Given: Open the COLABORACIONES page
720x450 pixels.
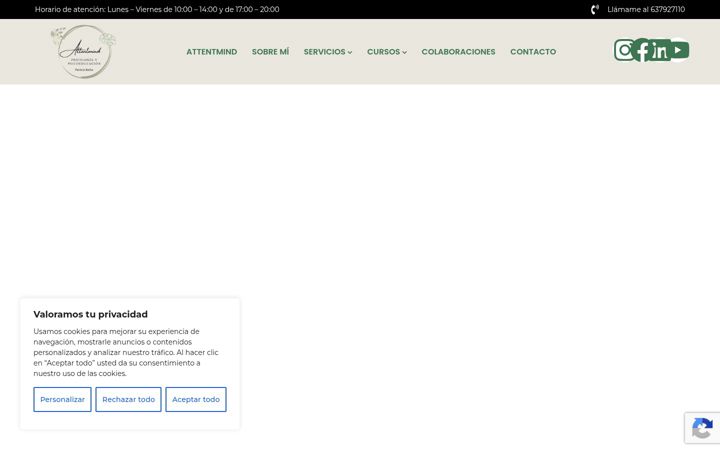Looking at the screenshot, I should (458, 52).
